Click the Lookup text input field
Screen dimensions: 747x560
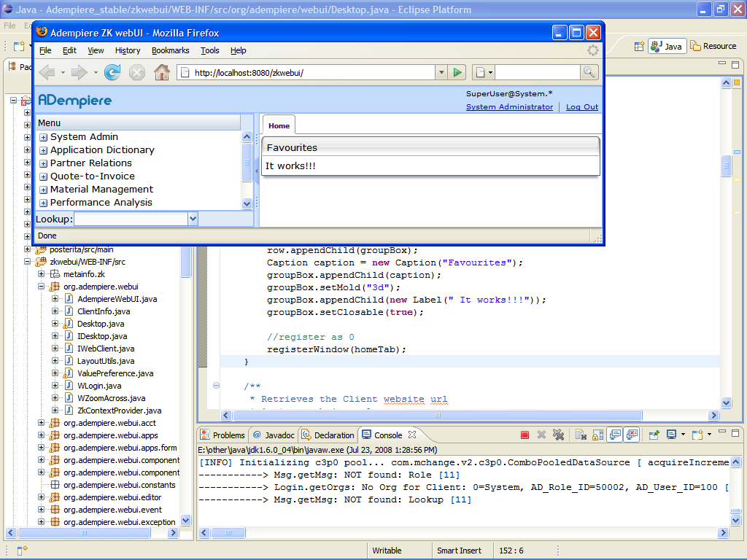(131, 219)
